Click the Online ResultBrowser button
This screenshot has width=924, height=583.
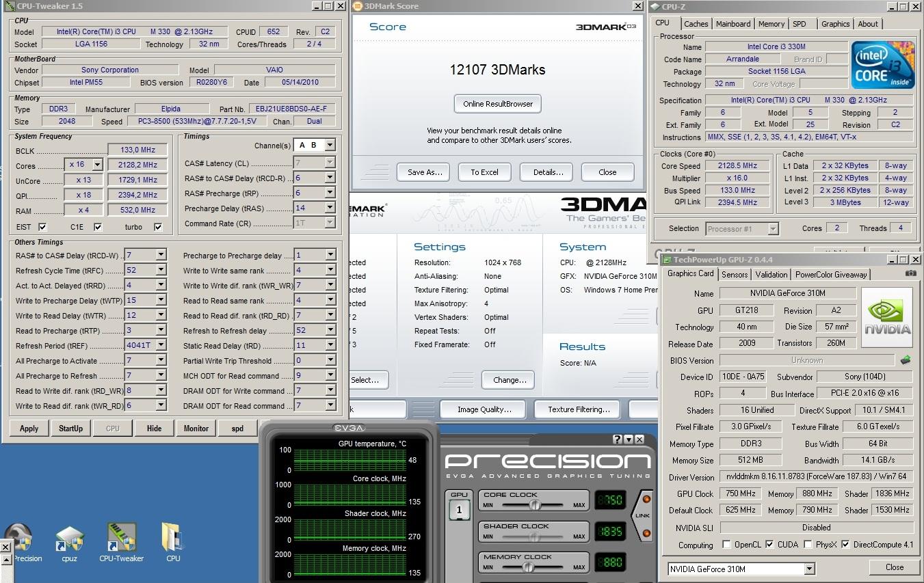[498, 104]
